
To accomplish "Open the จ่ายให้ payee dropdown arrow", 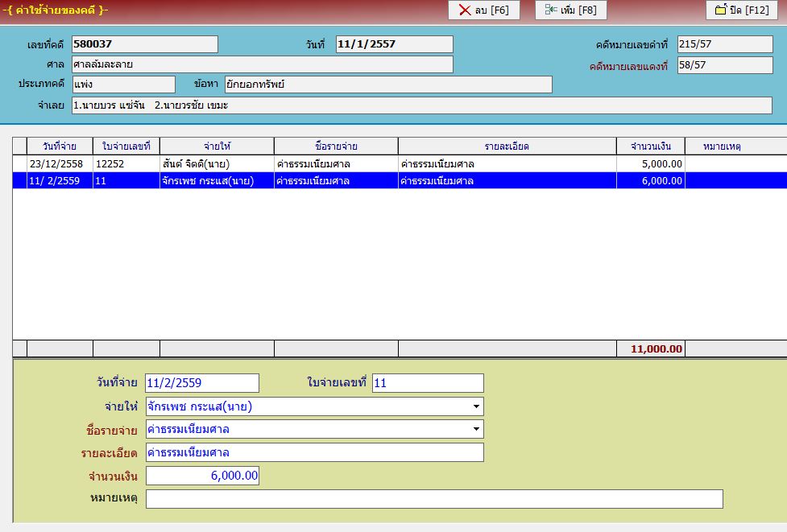I will point(476,406).
